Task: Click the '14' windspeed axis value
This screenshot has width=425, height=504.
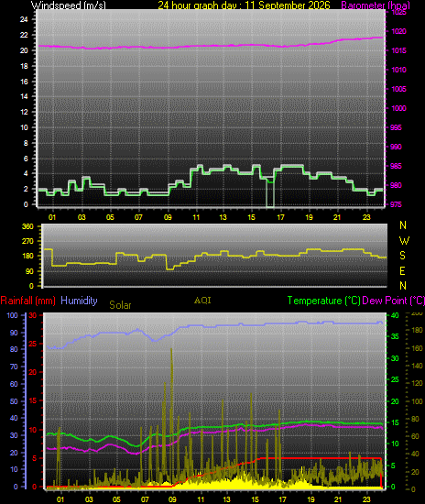Action: pos(24,96)
